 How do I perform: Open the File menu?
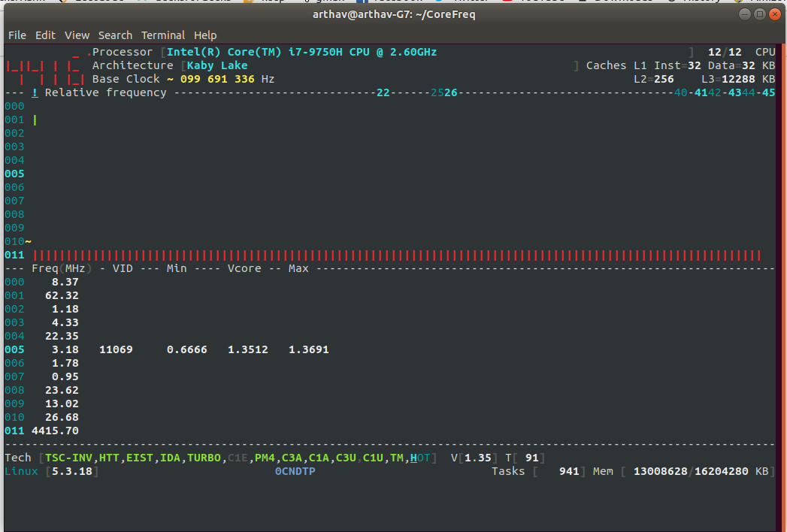coord(17,35)
